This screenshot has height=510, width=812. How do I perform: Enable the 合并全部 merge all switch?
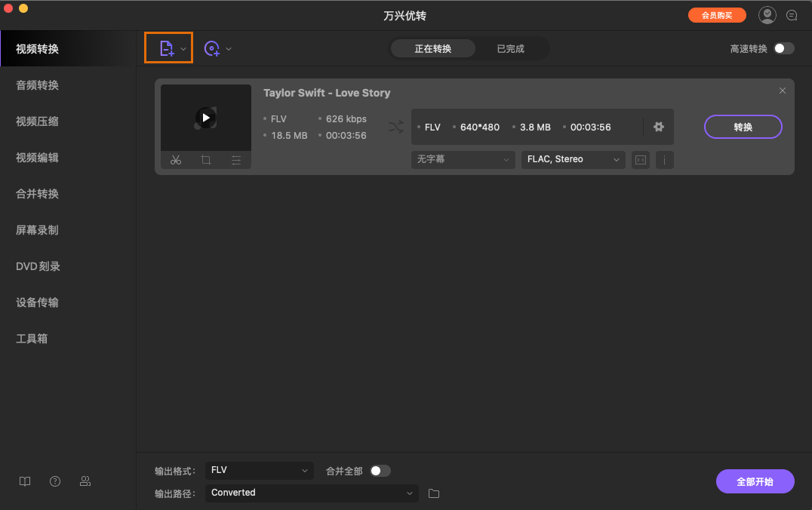(x=380, y=470)
